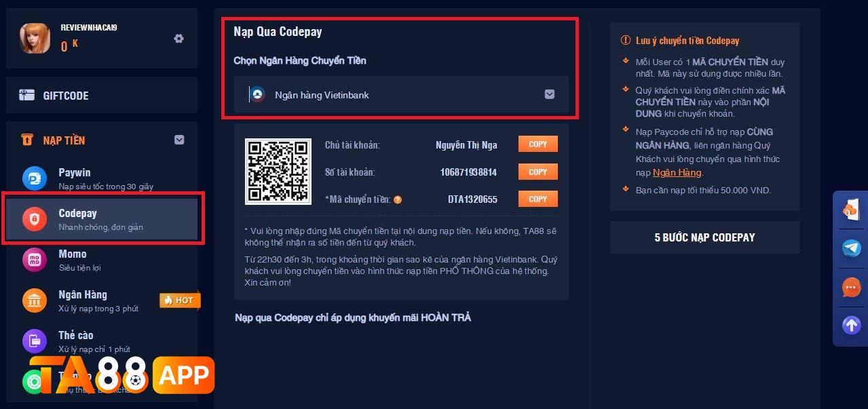Open the phone app icon in right sidebar
The width and height of the screenshot is (868, 409).
[851, 210]
